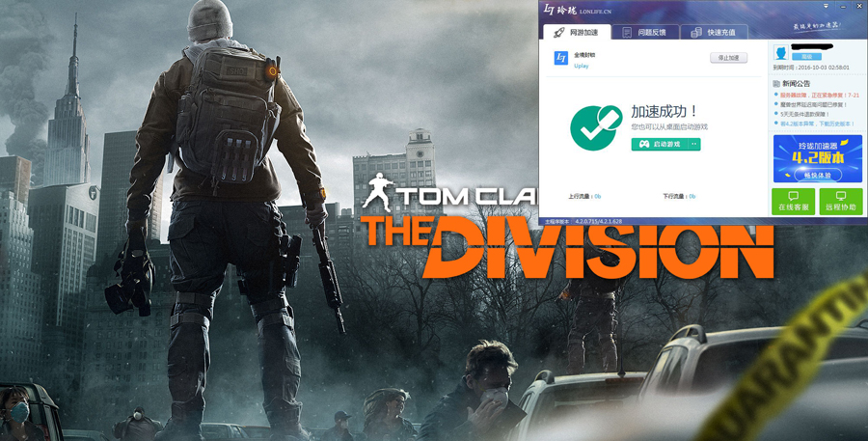This screenshot has width=868, height=441.
Task: Click the 畅快体验 button in the banner
Action: [817, 176]
